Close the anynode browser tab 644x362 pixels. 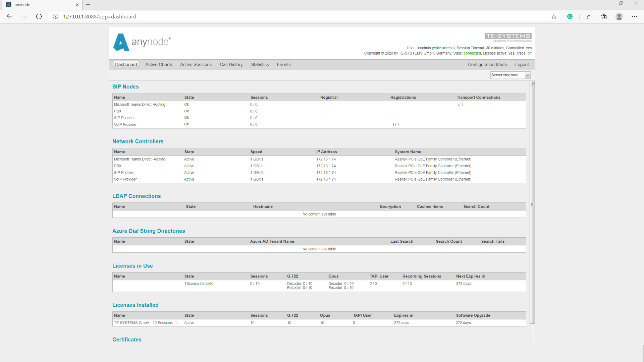[x=77, y=5]
